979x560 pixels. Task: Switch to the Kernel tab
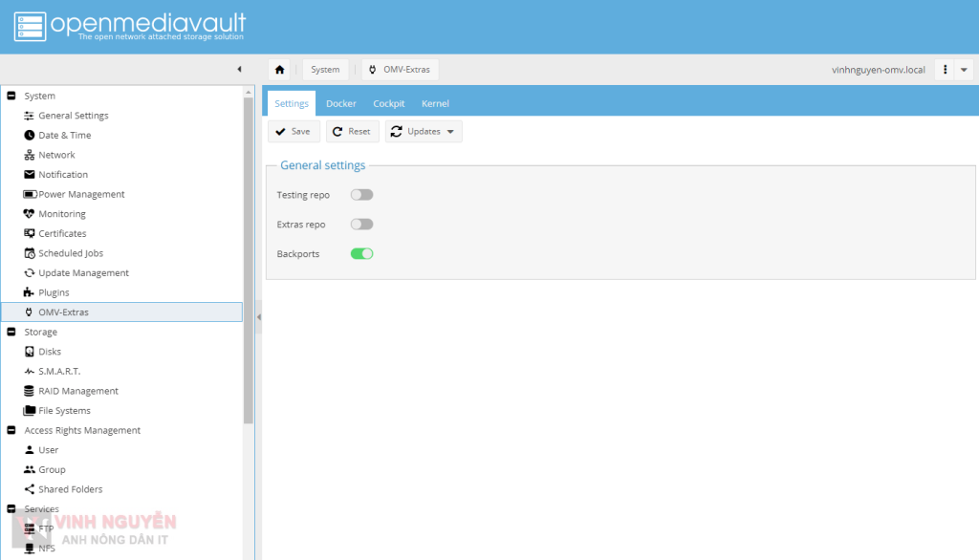pyautogui.click(x=435, y=103)
